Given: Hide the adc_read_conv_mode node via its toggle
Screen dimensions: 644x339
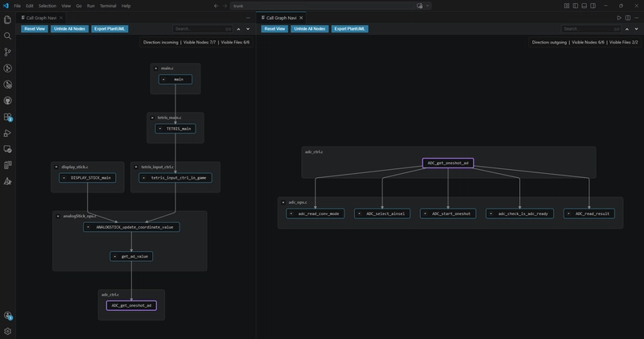Looking at the screenshot, I should coord(291,213).
